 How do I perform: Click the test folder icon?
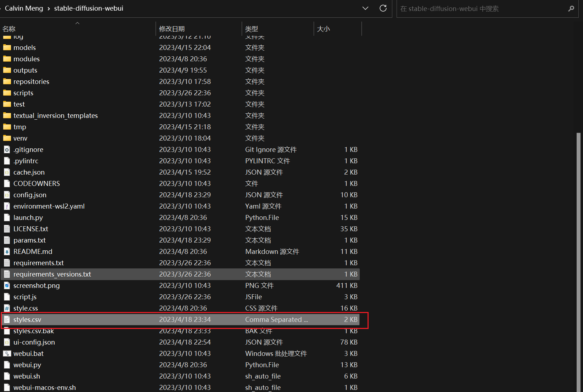tap(7, 104)
